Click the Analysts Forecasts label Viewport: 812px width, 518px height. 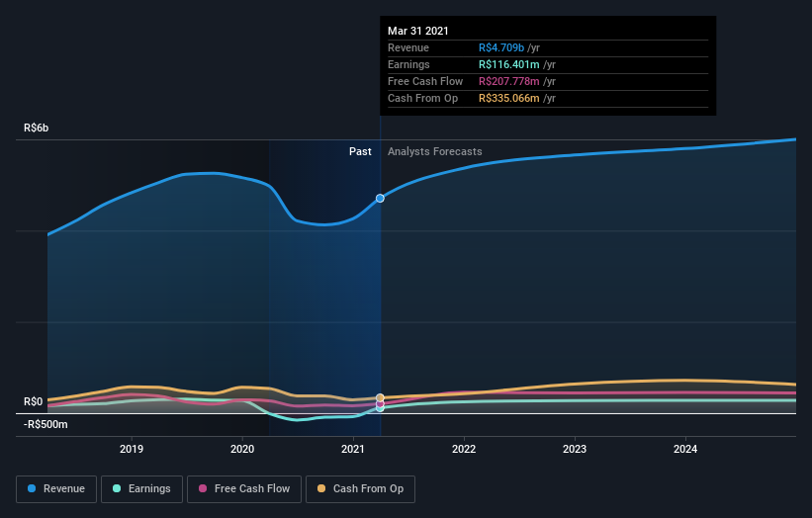[435, 151]
